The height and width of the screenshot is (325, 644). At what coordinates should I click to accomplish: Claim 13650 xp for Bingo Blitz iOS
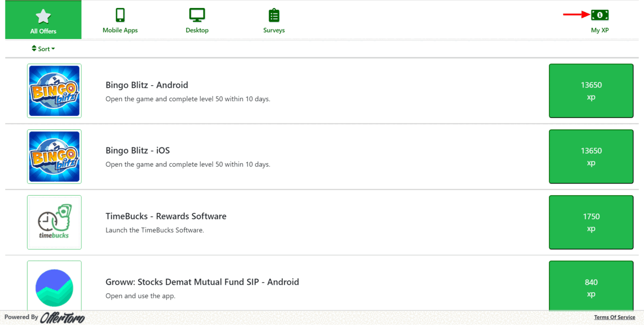(x=591, y=157)
